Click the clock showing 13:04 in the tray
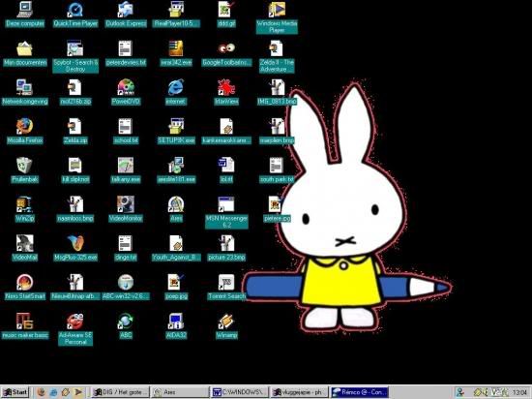The width and height of the screenshot is (532, 399). tap(519, 392)
